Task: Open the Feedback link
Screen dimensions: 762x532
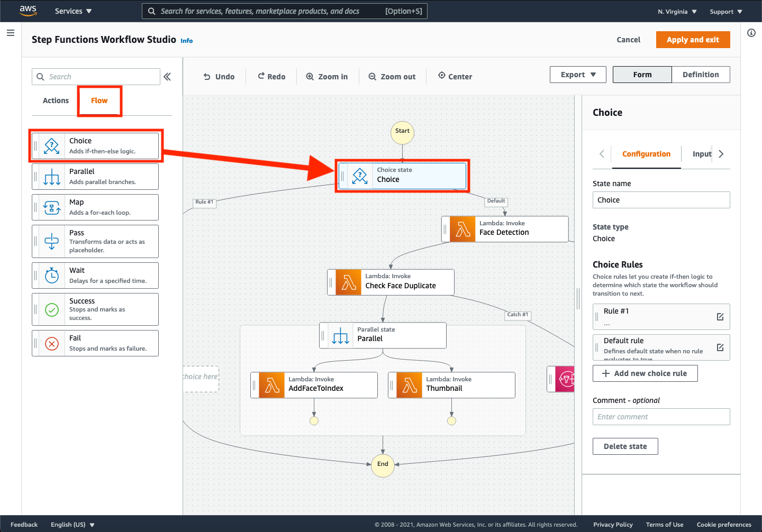Action: [24, 525]
